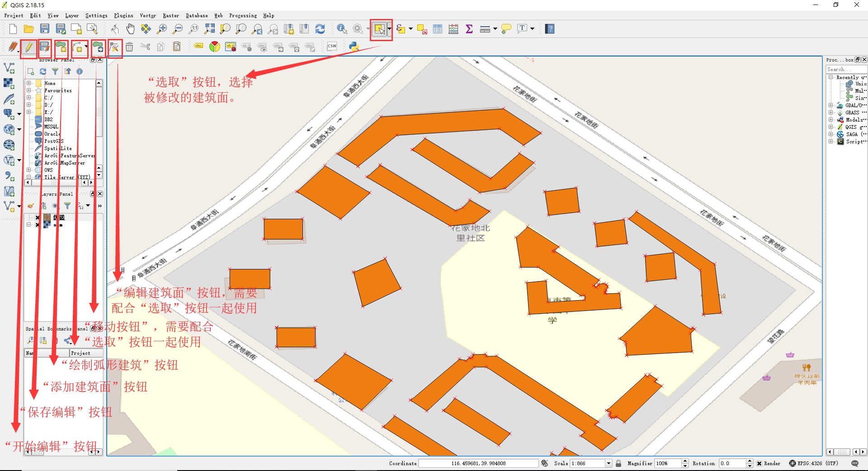Collapse the Recently used algorithms group
Image resolution: width=868 pixels, height=471 pixels.
coord(831,77)
